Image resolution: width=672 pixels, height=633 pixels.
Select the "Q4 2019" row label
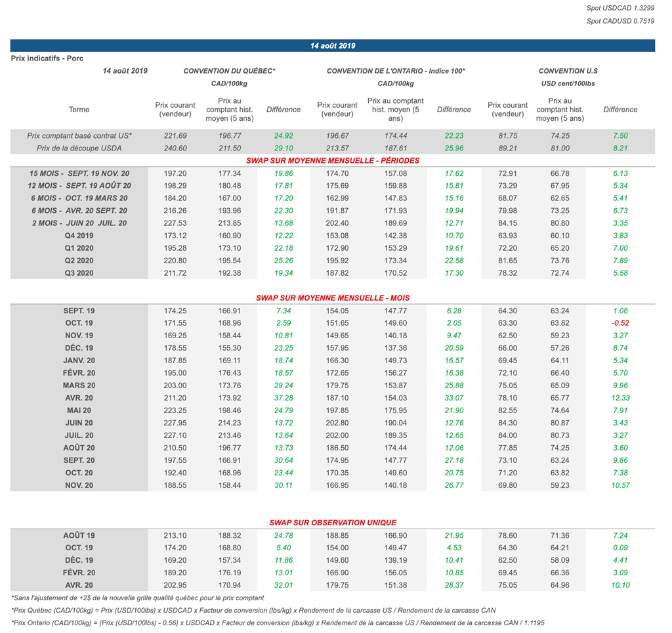coord(79,236)
